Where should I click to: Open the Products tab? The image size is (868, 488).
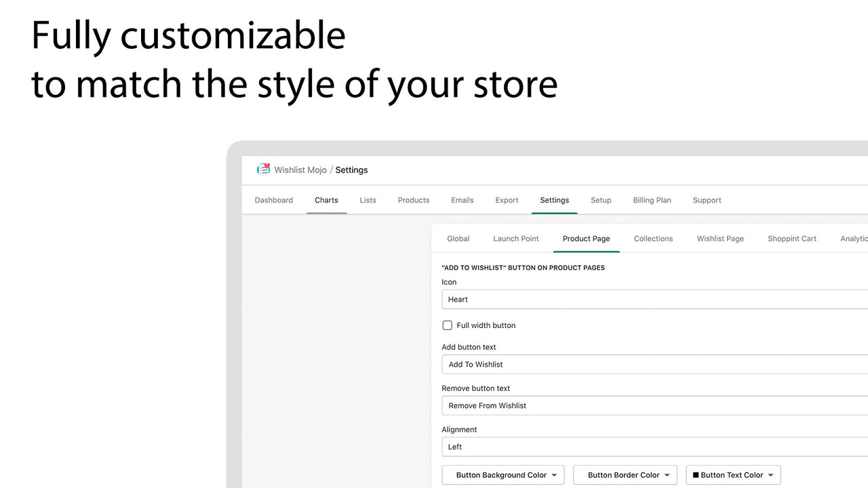414,200
